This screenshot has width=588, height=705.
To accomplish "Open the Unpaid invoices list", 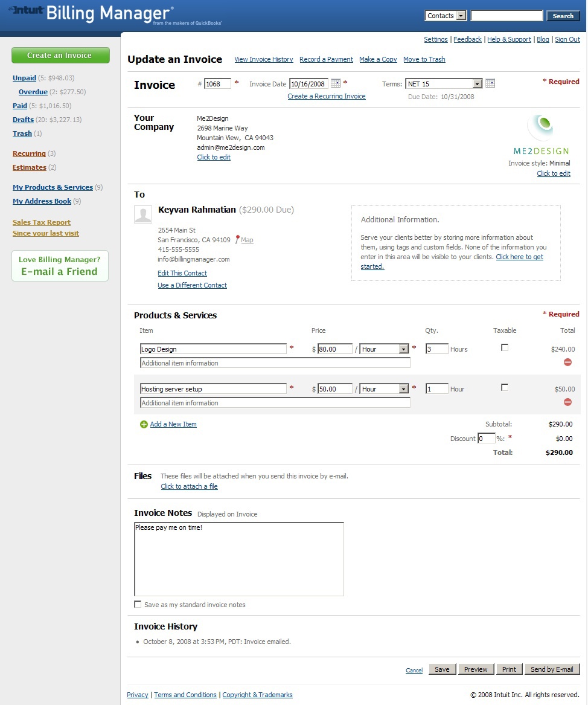I will (24, 78).
